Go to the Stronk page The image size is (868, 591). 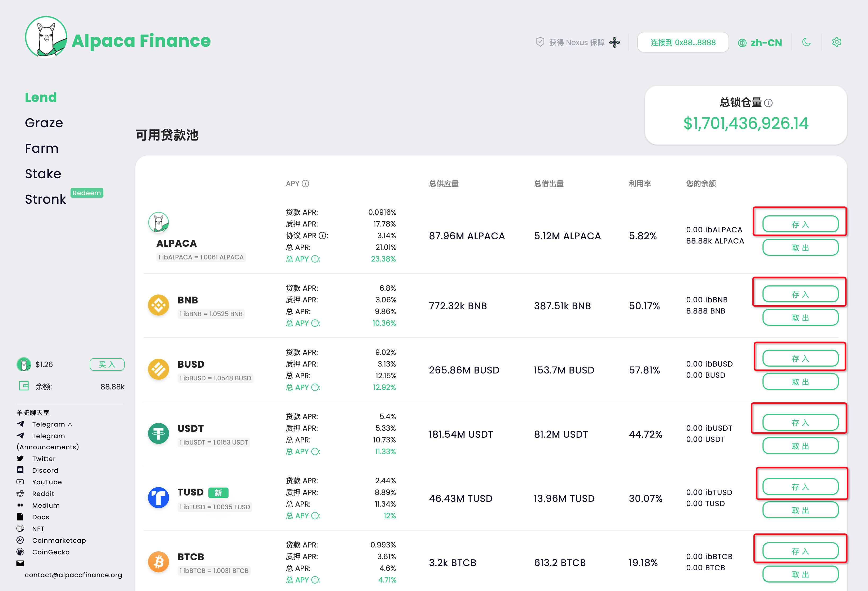click(x=46, y=199)
